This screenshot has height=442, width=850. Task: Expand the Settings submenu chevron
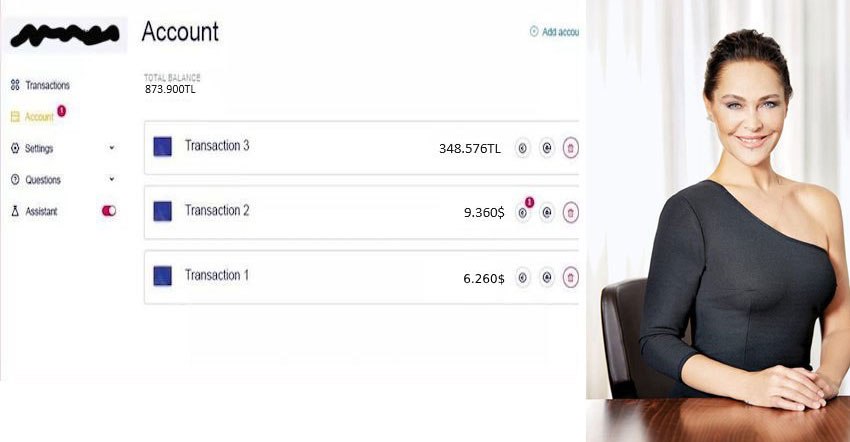[x=111, y=148]
